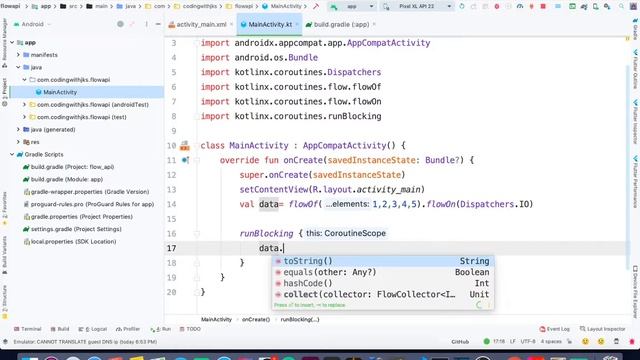The image size is (640, 360).
Task: Click the Make Project hammer icon
Action: click(316, 7)
